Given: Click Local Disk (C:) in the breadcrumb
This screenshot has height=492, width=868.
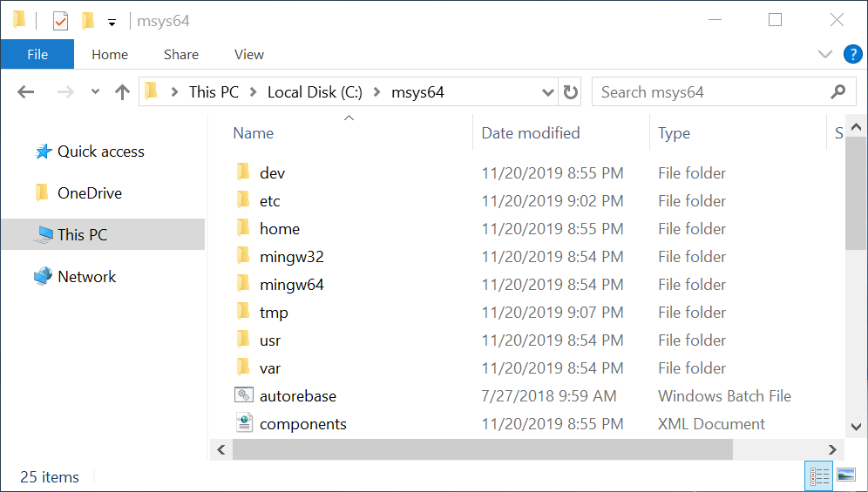Looking at the screenshot, I should (314, 92).
